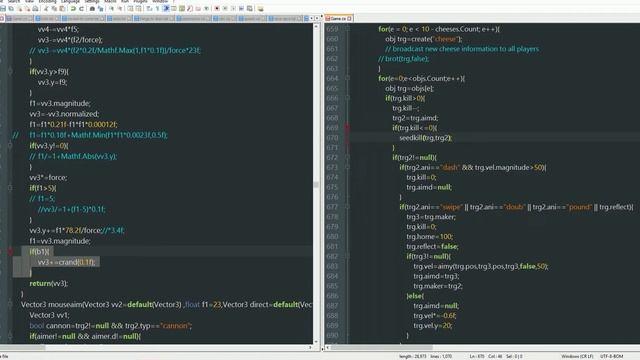Toggle the highlighted indent guide icon

(x=166, y=9)
